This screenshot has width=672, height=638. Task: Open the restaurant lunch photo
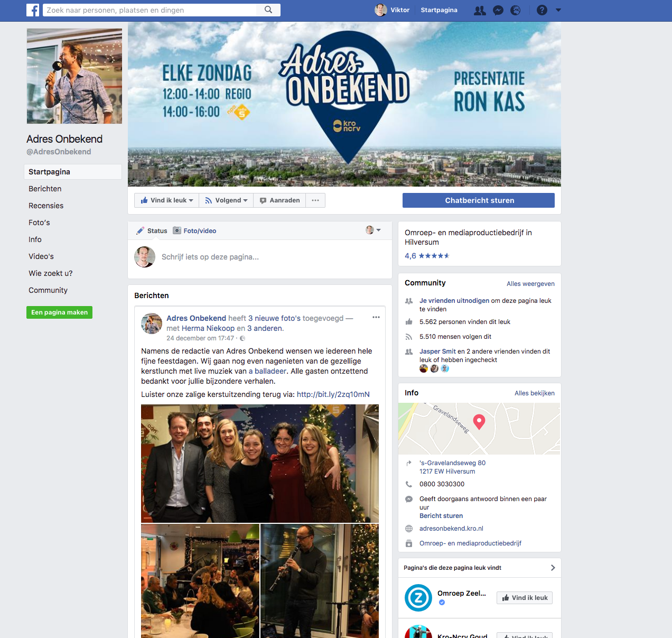(x=200, y=581)
